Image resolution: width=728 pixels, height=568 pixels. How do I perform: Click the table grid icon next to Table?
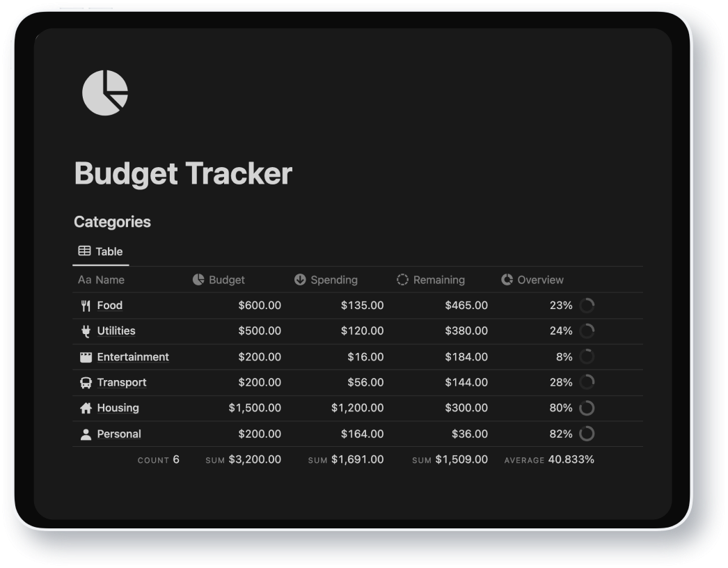84,251
